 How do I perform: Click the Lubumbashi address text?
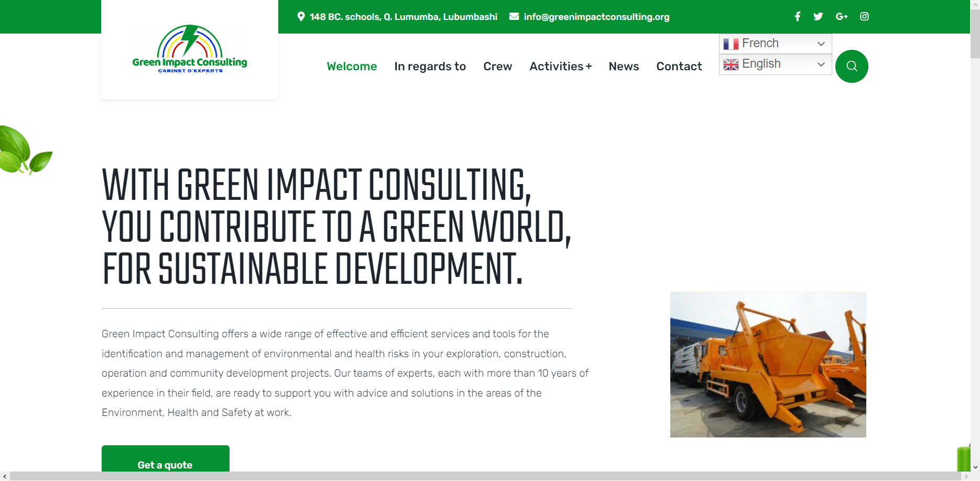(x=403, y=17)
